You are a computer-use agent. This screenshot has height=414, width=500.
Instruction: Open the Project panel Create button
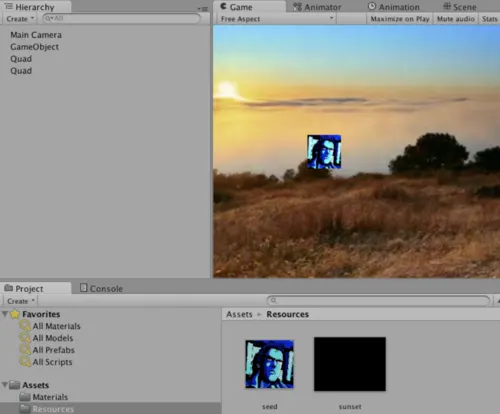click(x=21, y=301)
